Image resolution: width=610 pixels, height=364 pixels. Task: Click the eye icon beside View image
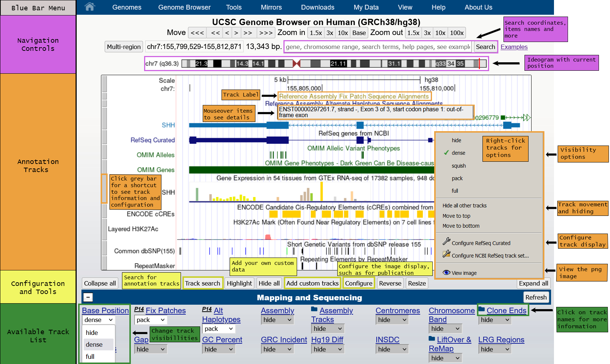[446, 273]
